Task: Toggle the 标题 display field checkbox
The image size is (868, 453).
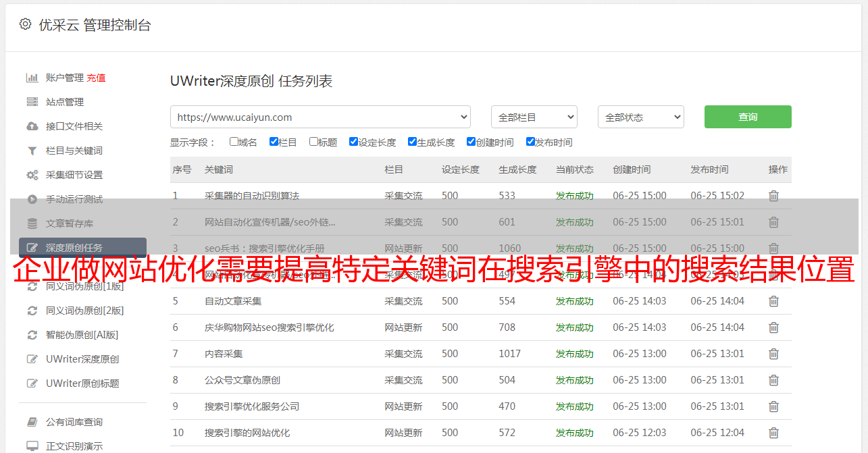Action: pos(313,142)
